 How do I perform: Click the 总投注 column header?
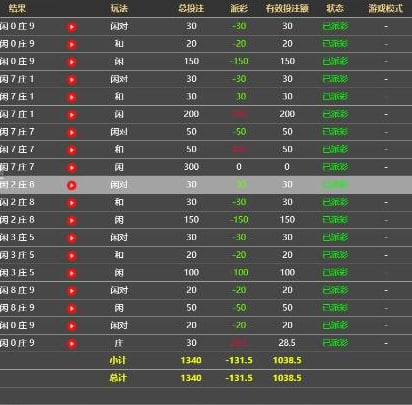tap(191, 8)
